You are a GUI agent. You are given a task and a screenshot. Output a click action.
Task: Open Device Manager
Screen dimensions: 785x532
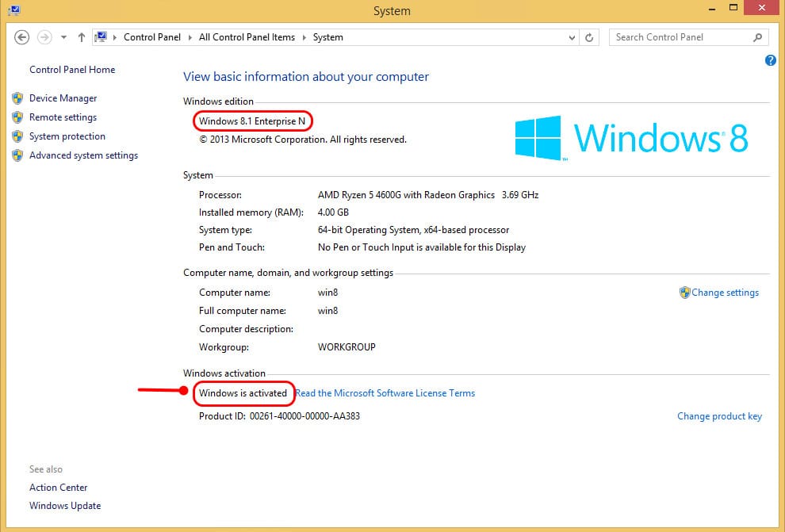click(x=63, y=98)
